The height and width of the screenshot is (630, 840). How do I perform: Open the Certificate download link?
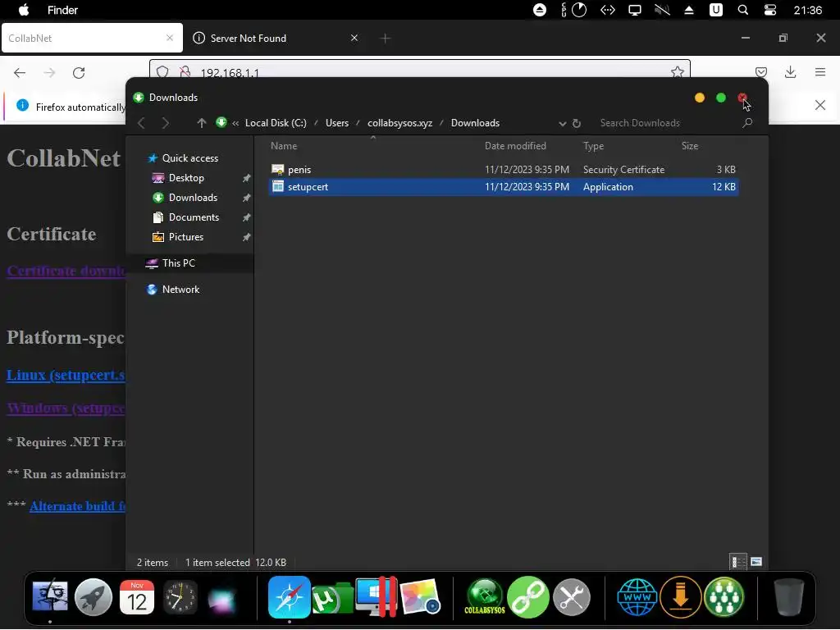(66, 271)
